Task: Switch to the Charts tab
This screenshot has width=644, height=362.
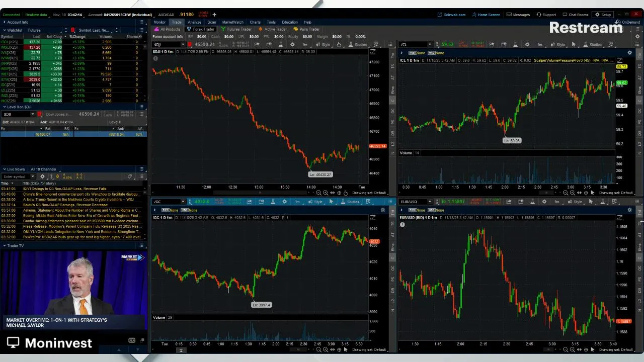Action: (x=255, y=22)
